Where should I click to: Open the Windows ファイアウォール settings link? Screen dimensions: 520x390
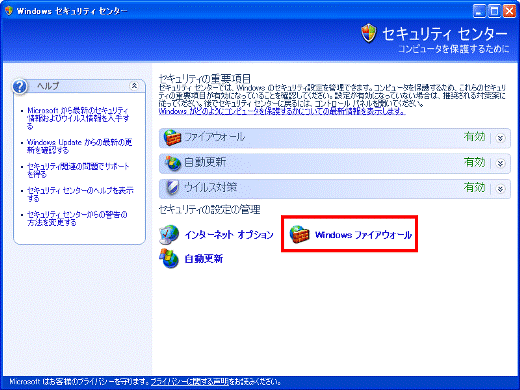[363, 235]
